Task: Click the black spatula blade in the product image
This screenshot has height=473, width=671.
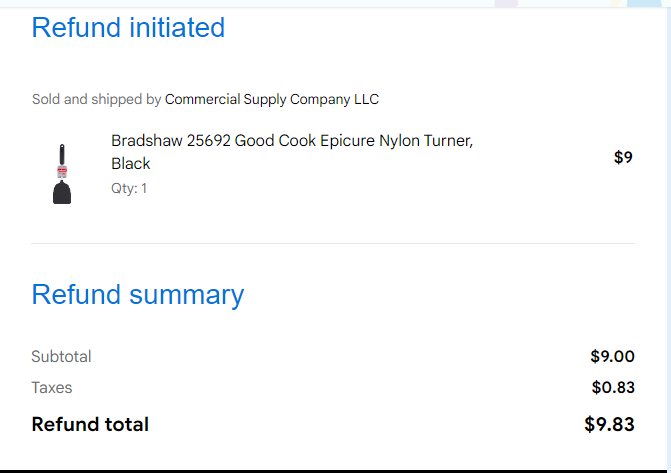Action: coord(62,193)
